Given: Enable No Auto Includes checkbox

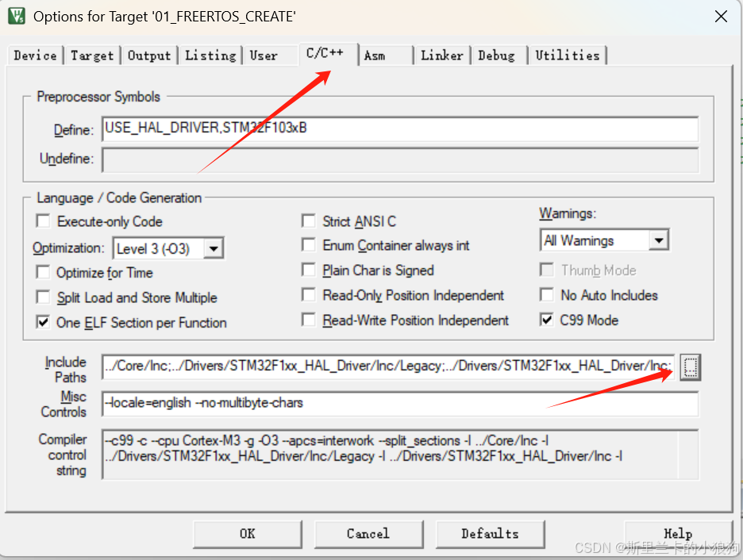Looking at the screenshot, I should (547, 295).
